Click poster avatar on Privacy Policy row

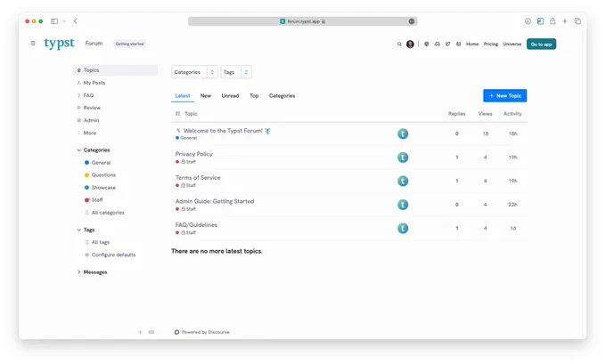click(403, 158)
